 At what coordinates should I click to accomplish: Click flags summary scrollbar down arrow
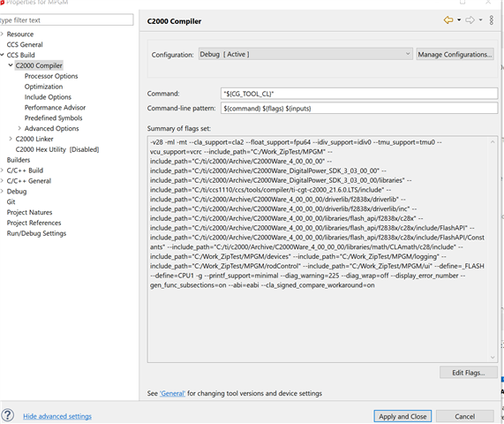pos(493,357)
